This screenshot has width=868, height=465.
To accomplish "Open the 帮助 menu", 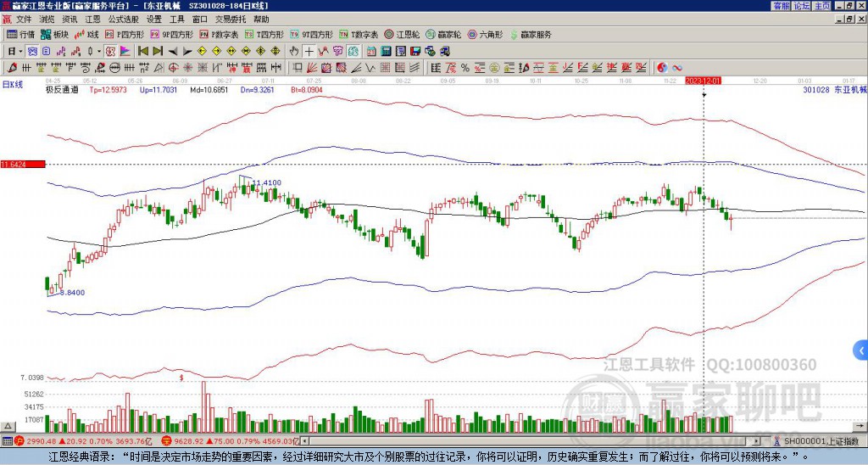I will click(261, 20).
